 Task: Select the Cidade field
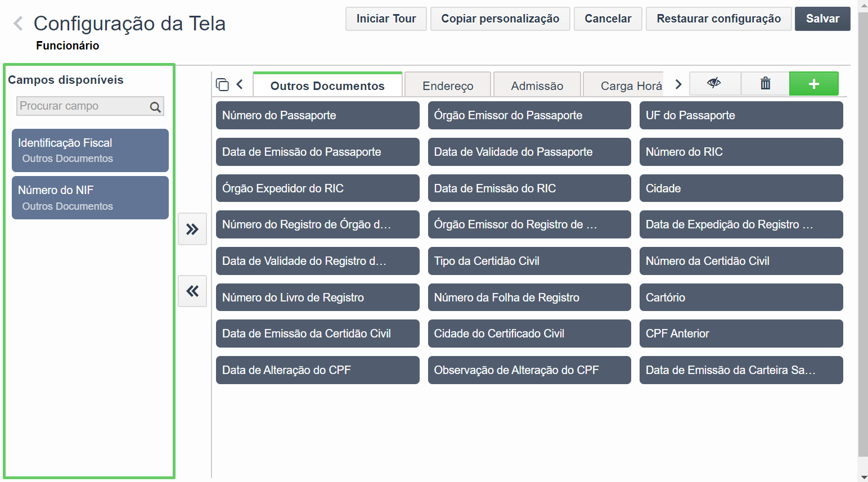(x=741, y=188)
